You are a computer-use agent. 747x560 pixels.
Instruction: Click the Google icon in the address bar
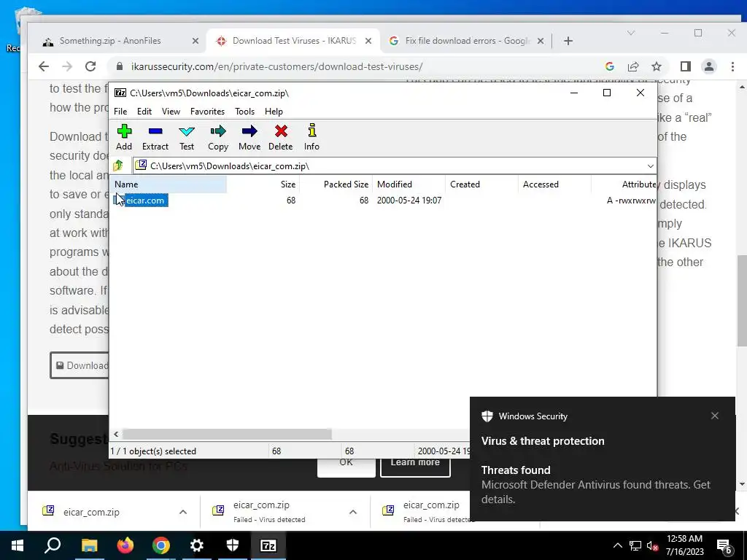click(x=610, y=66)
